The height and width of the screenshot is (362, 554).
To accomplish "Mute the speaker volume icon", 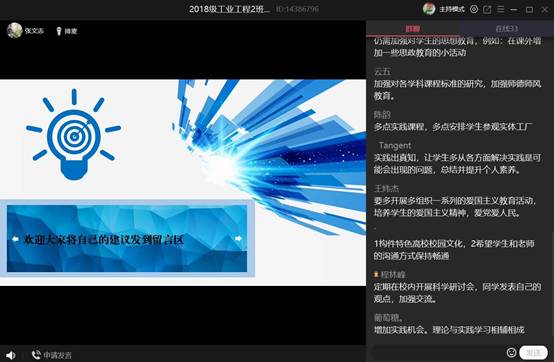I will (x=11, y=355).
